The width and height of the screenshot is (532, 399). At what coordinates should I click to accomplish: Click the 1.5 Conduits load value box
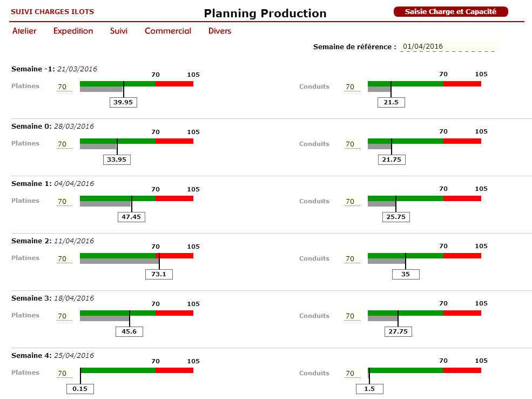[369, 389]
